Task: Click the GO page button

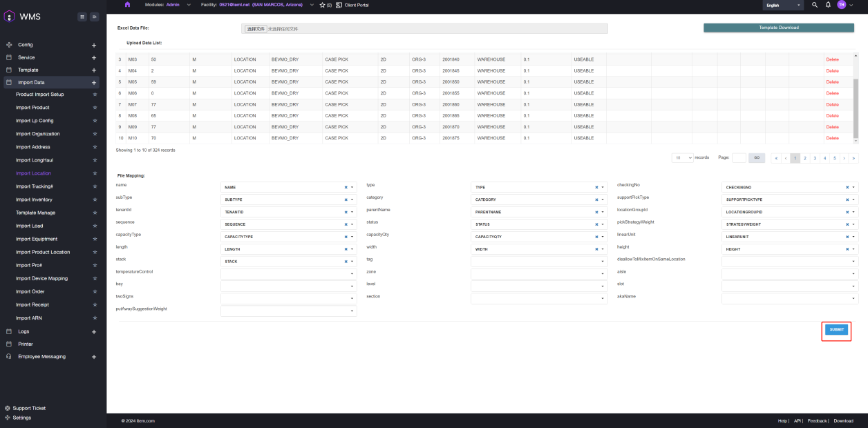Action: [757, 157]
